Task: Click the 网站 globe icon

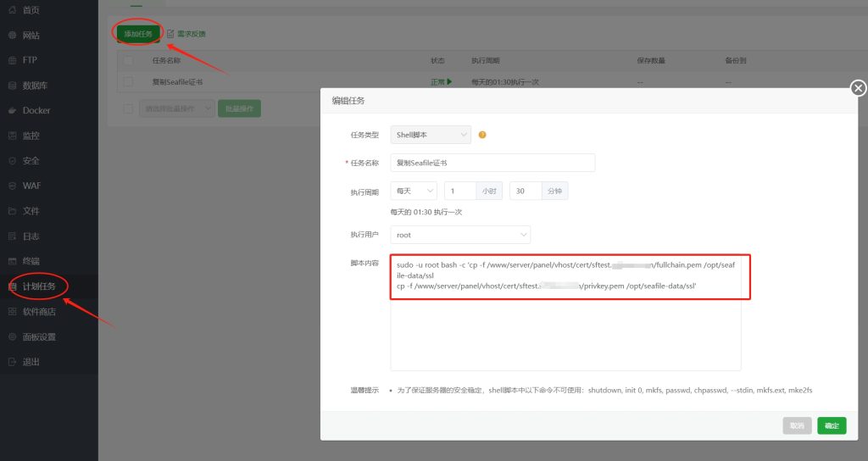Action: click(x=12, y=35)
